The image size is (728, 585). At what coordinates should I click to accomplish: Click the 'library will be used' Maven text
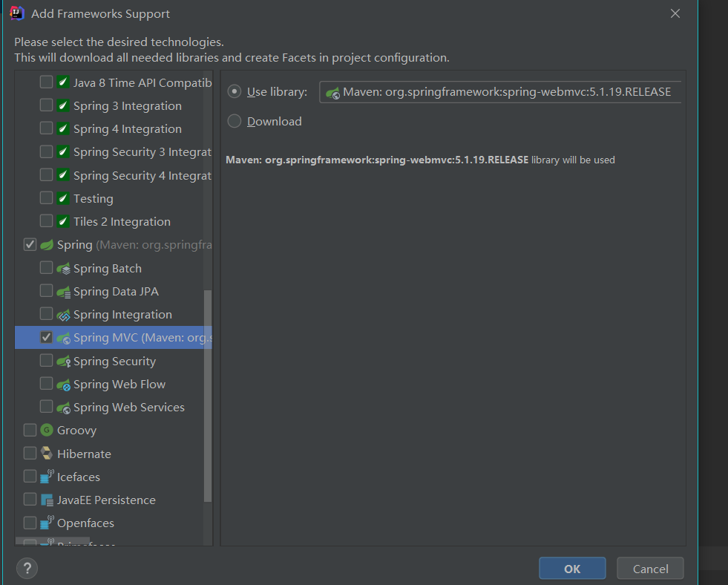420,160
